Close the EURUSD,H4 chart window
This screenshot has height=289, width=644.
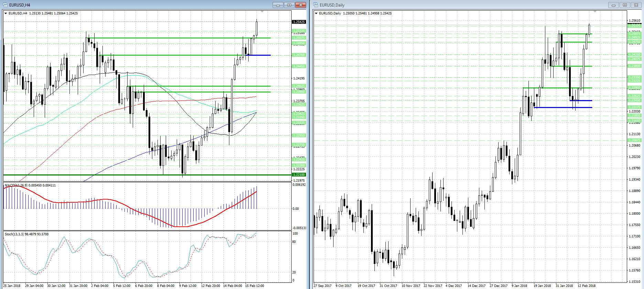click(x=301, y=5)
